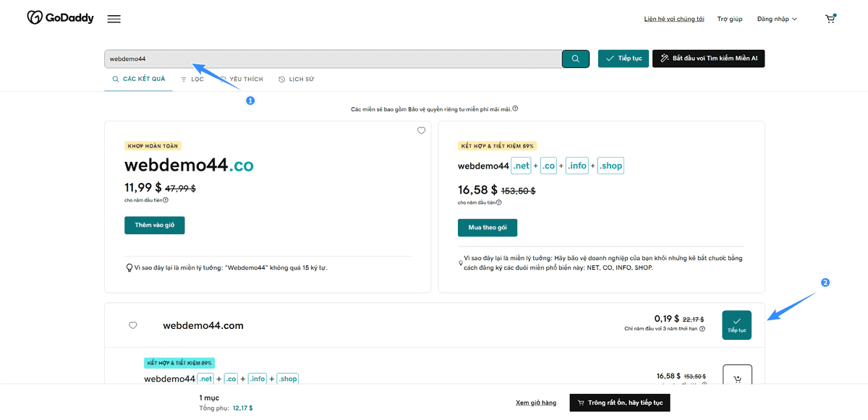Focus the domain search field containing webdemo44
Viewport: 868px width, 420px height.
pyautogui.click(x=333, y=59)
